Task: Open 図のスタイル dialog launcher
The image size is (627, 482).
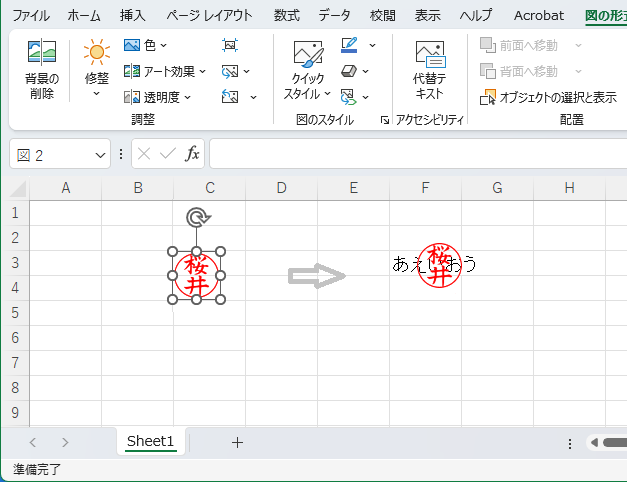Action: point(384,120)
